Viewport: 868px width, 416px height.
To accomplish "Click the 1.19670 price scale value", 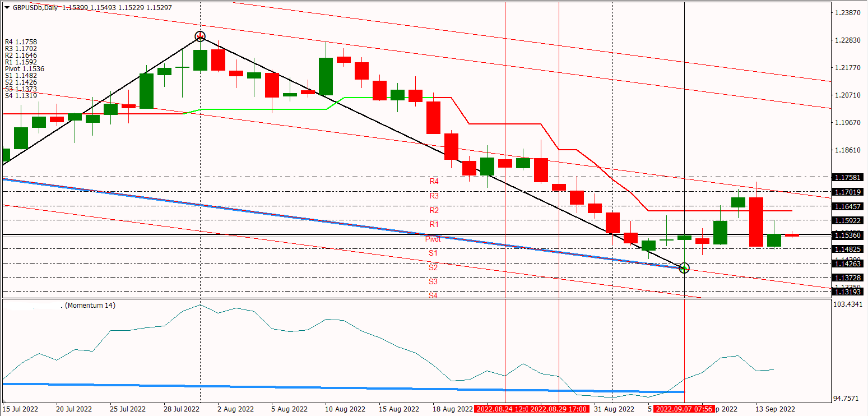I will (848, 123).
